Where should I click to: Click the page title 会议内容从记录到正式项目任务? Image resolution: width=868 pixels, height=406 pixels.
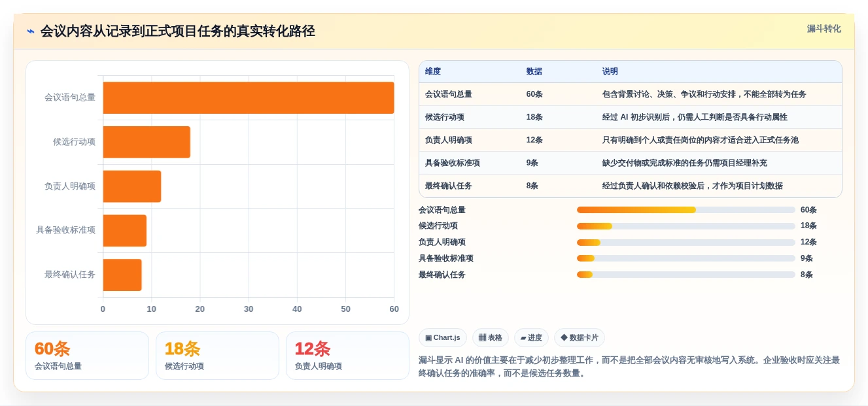[178, 31]
